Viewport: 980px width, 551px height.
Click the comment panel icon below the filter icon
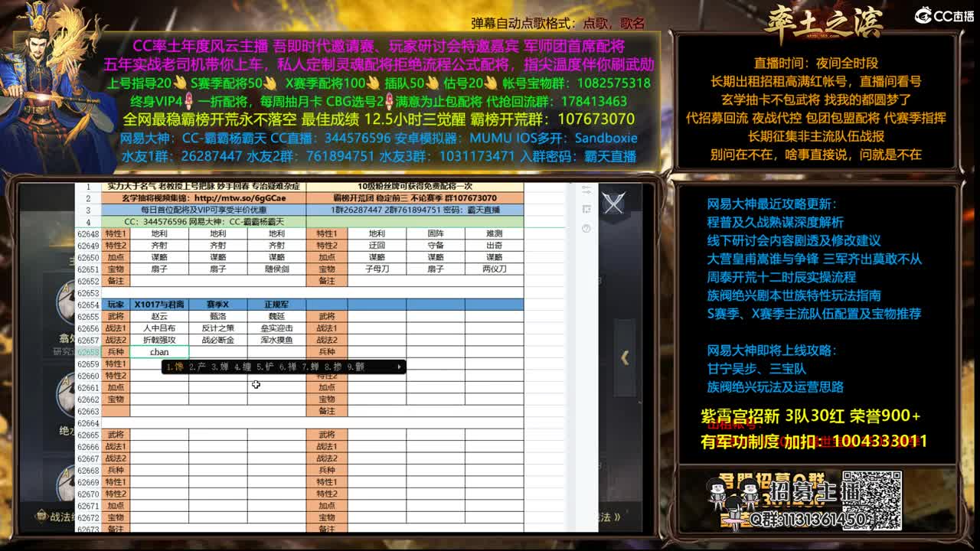tap(586, 209)
